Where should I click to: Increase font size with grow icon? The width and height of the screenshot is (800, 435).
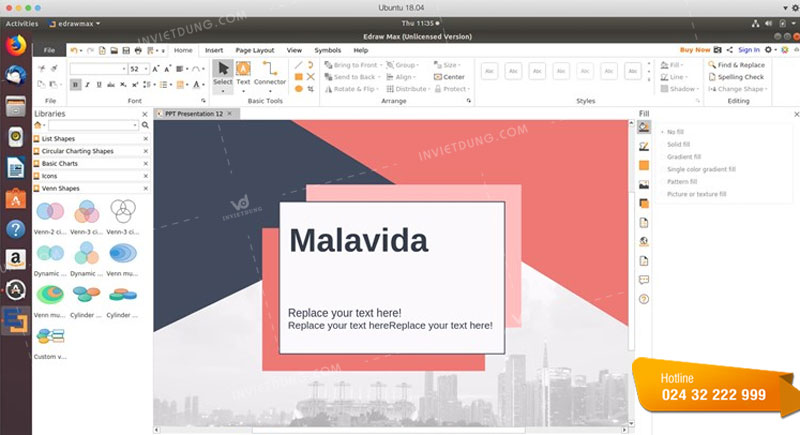(156, 69)
